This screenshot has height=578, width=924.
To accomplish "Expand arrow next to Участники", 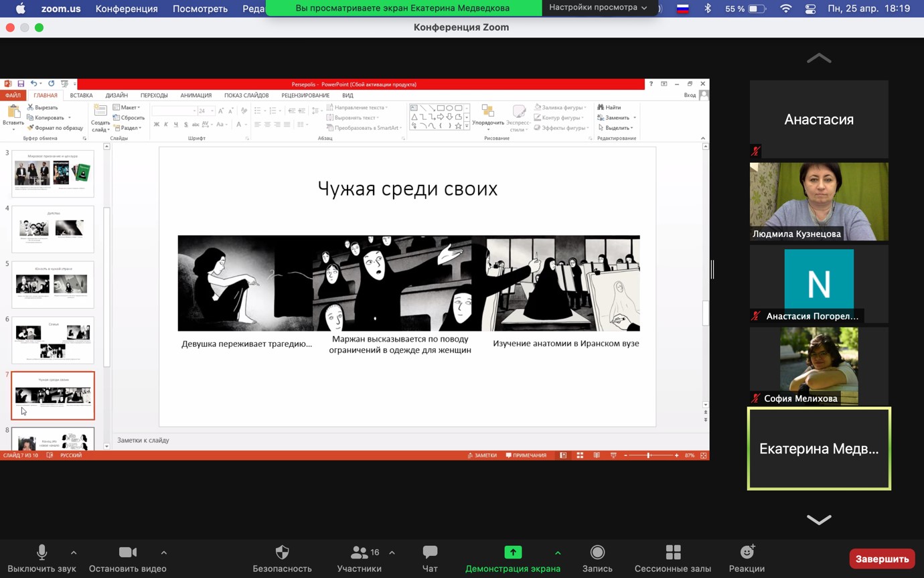I will click(392, 553).
